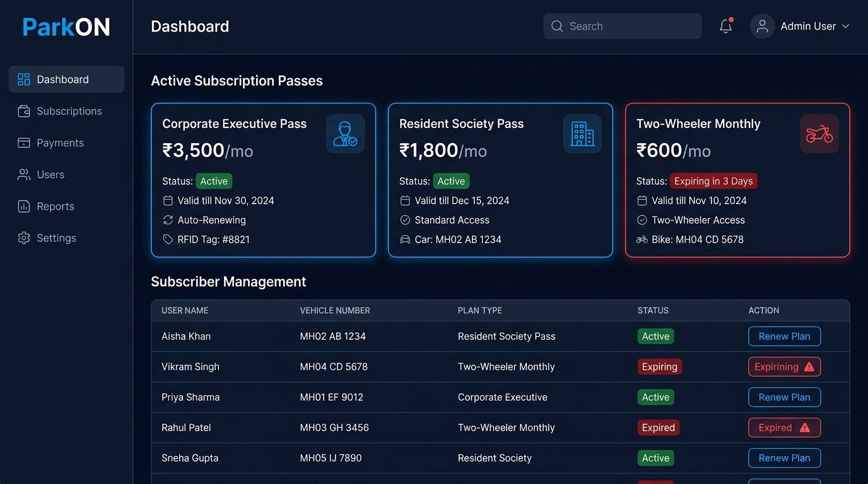This screenshot has height=484, width=868.
Task: Click the Standard Access checkmark icon
Action: [405, 220]
